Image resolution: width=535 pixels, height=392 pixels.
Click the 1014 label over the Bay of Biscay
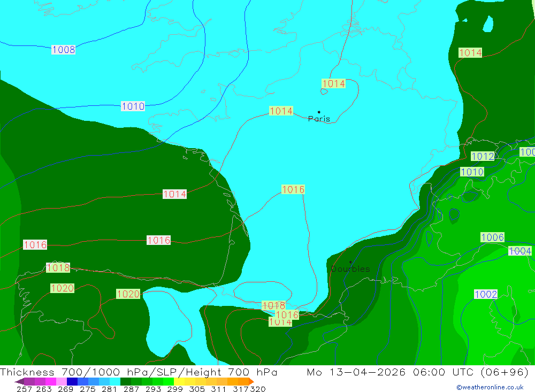coord(175,194)
